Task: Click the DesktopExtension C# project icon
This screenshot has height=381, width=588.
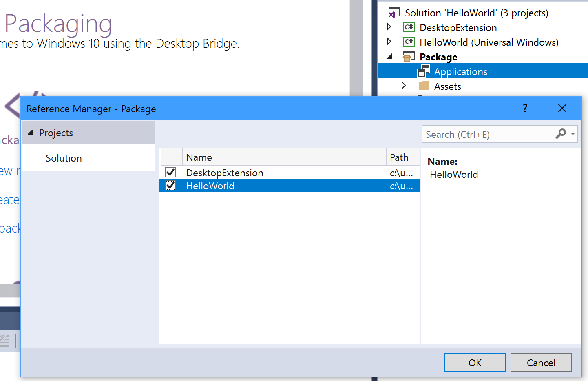Action: [x=409, y=27]
